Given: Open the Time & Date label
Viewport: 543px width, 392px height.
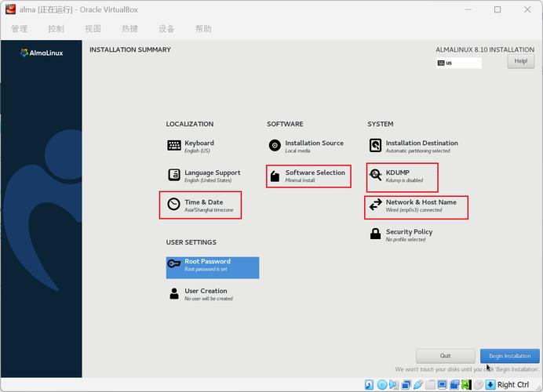Looking at the screenshot, I should (204, 202).
